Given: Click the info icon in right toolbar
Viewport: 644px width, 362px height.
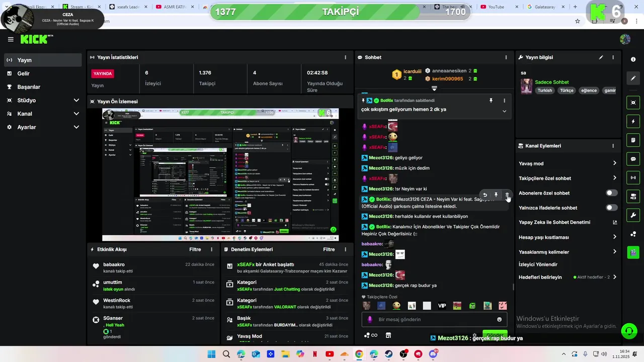Looking at the screenshot, I should pyautogui.click(x=633, y=59).
